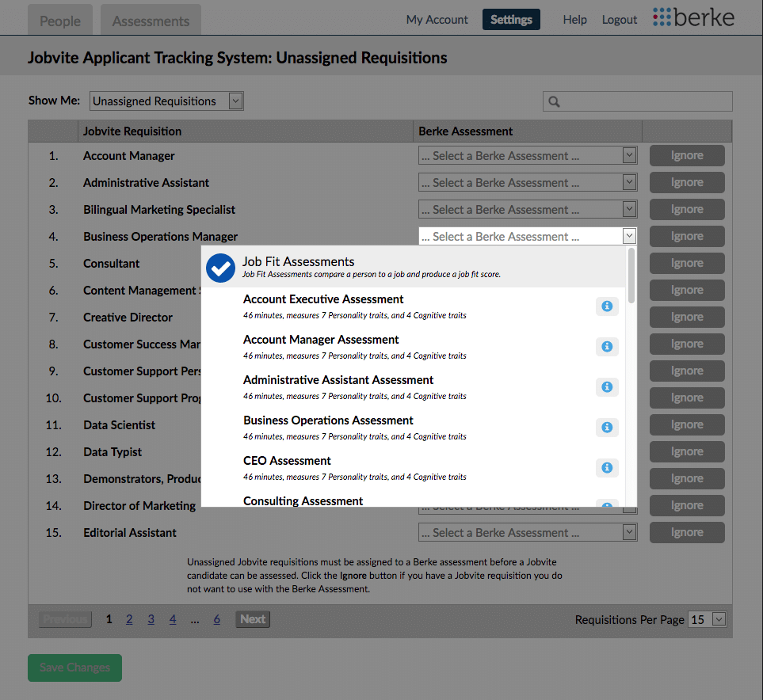This screenshot has height=700, width=763.
Task: Click the magnifier icon in the search box
Action: pos(552,101)
